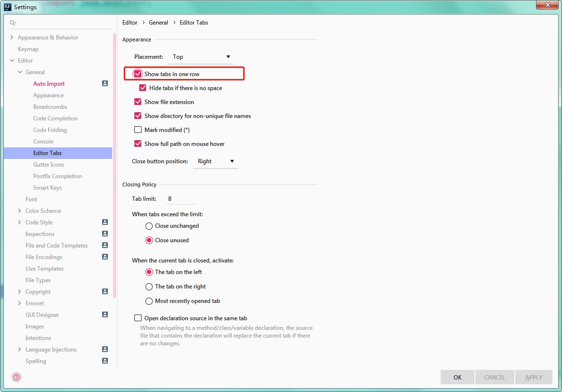562x392 pixels.
Task: Open Code Completion settings
Action: point(55,118)
